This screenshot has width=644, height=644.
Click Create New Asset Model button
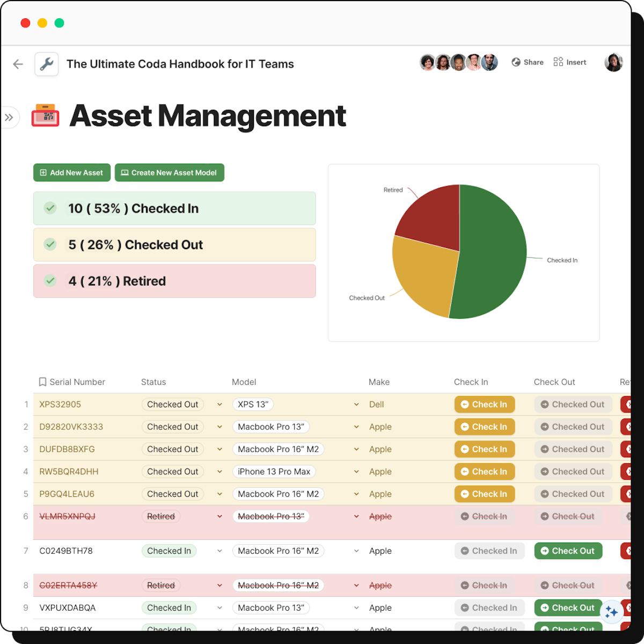tap(170, 173)
